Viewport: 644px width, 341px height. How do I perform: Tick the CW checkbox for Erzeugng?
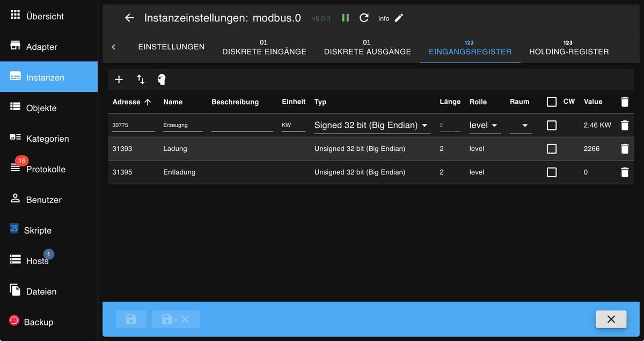tap(552, 125)
